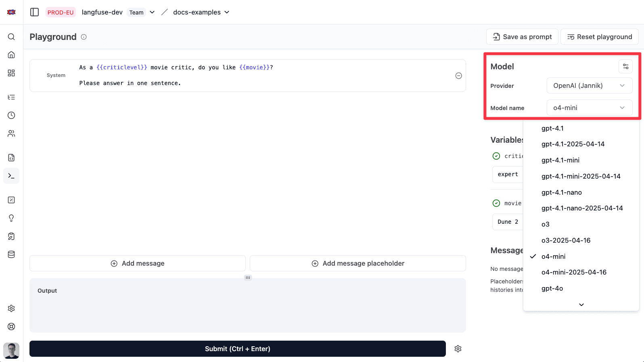Click the Add message placeholder button
Screen dimensions: 644x362
pos(358,263)
